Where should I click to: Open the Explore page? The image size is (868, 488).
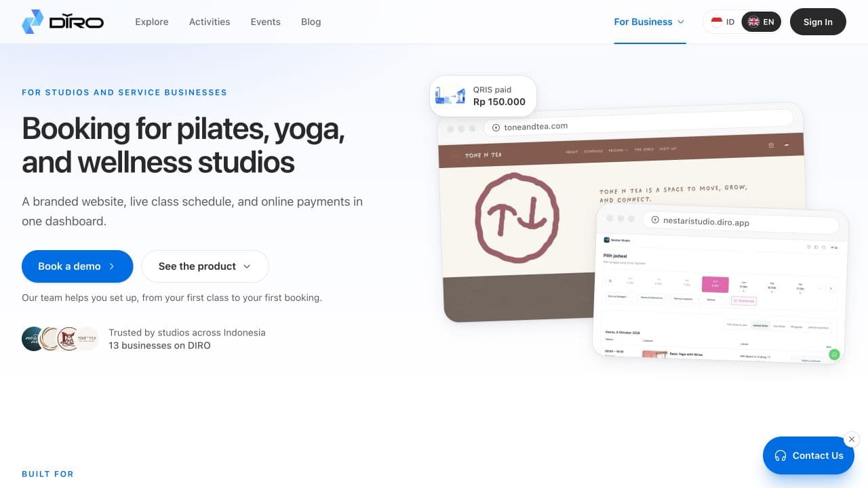pyautogui.click(x=152, y=22)
